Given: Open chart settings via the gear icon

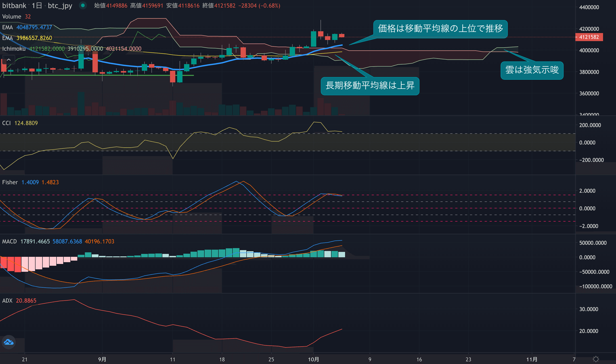Looking at the screenshot, I should coord(596,359).
